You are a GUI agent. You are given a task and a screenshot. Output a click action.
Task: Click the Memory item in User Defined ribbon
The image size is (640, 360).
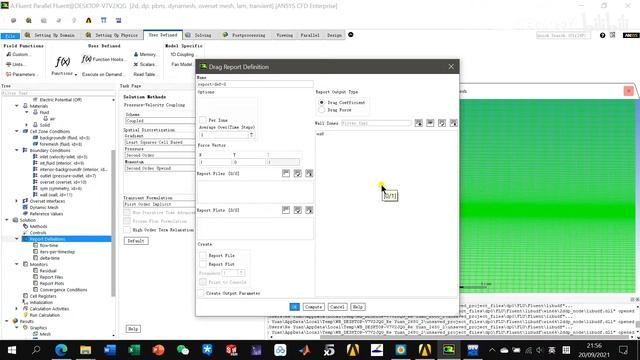pos(145,54)
